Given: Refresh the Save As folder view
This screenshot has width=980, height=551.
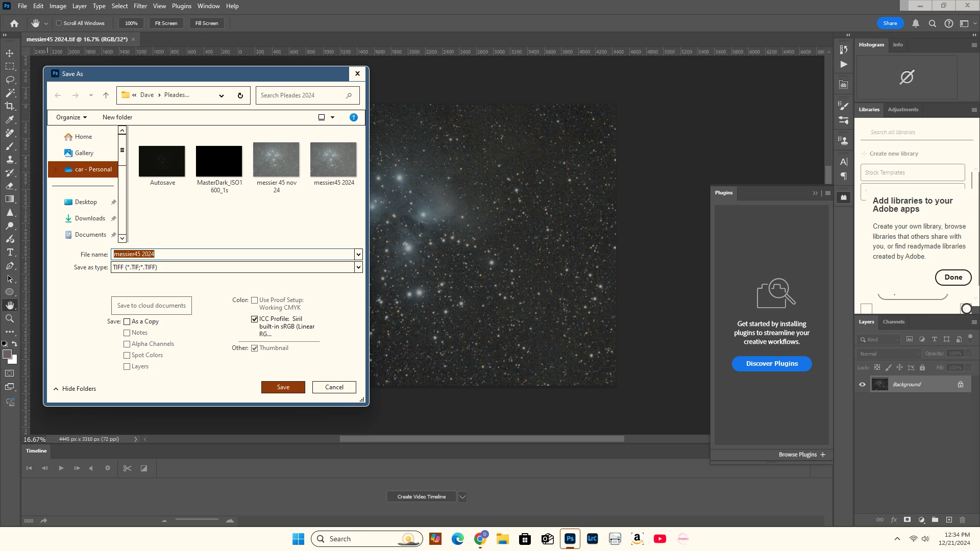Looking at the screenshot, I should (x=240, y=95).
